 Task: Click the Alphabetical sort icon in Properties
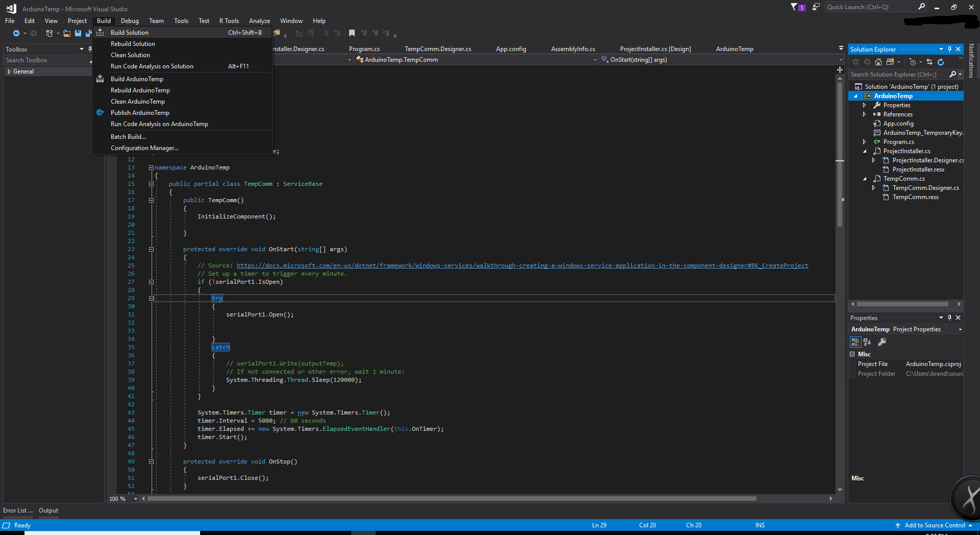[x=867, y=342]
